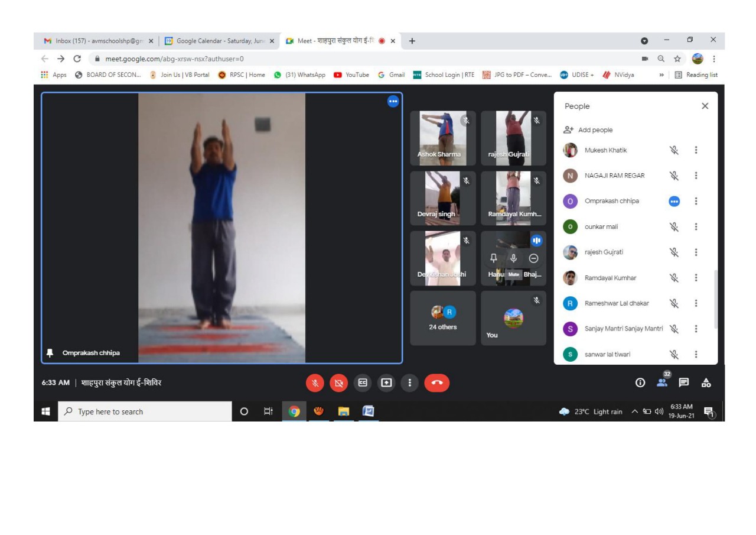
Task: Open chat with everyone icon
Action: 684,382
